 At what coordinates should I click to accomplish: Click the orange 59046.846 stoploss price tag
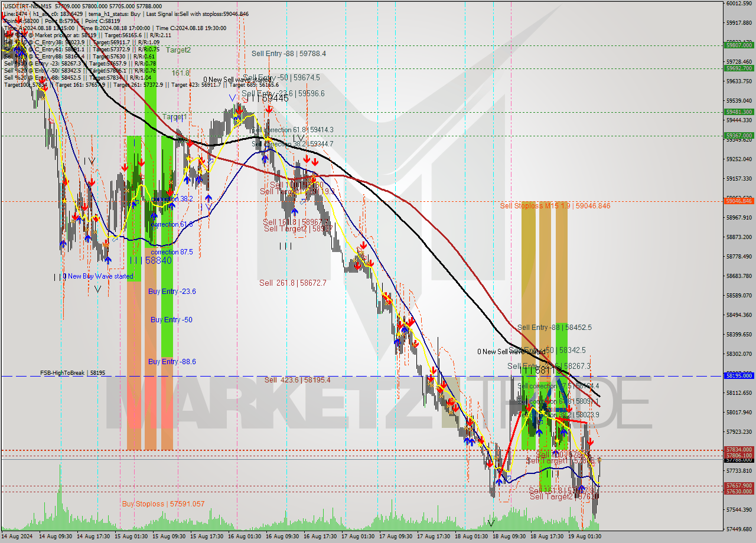tap(739, 201)
